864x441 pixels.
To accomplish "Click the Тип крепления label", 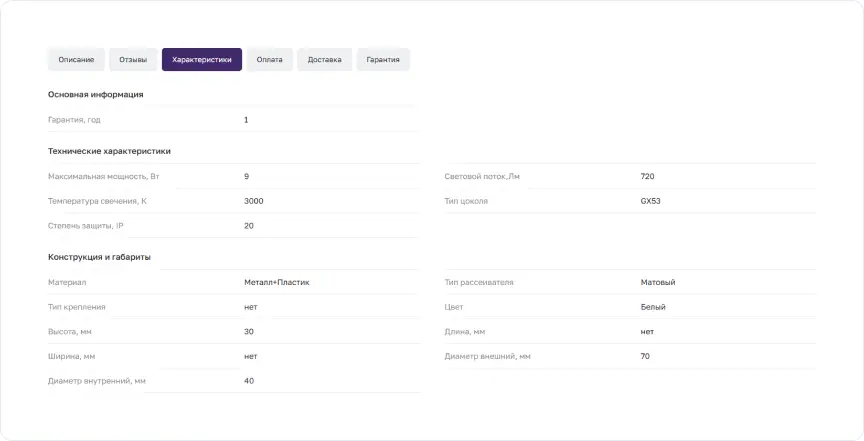I will pyautogui.click(x=77, y=307).
